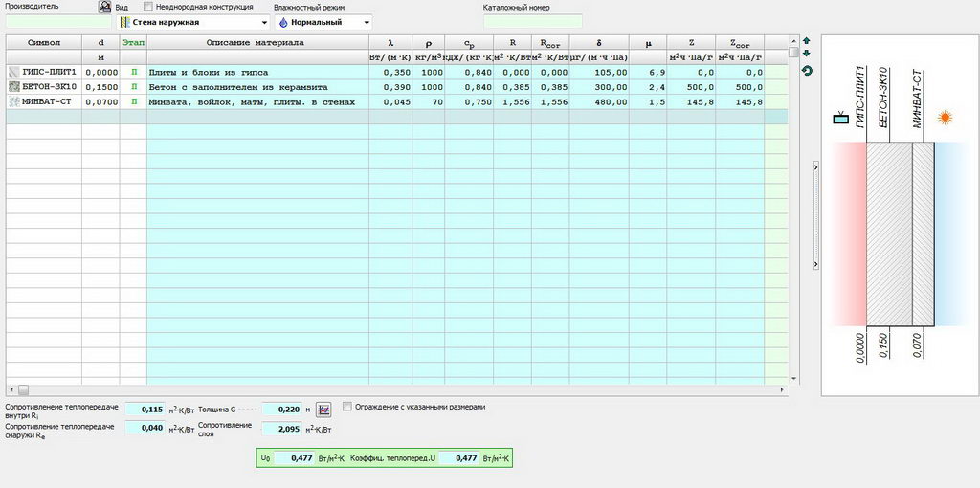
Task: Click the Каталожный номер input field
Action: pos(532,21)
